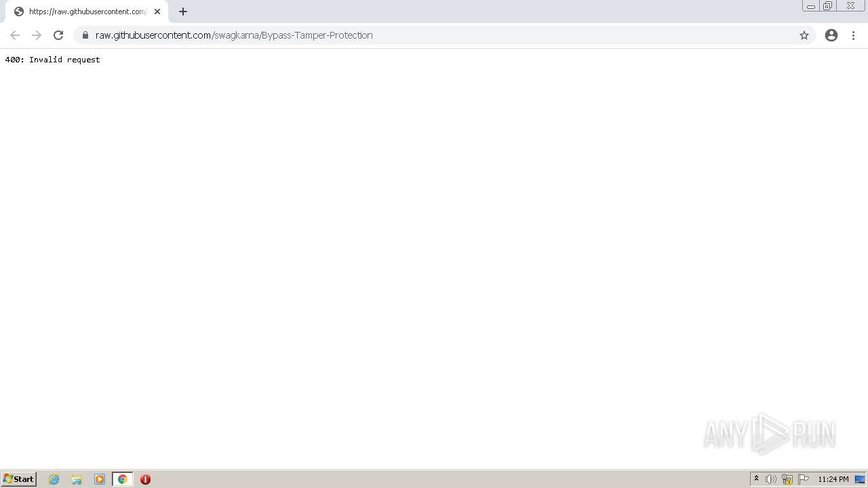
Task: Select the raw.githubusercontent.com tab
Action: [87, 12]
